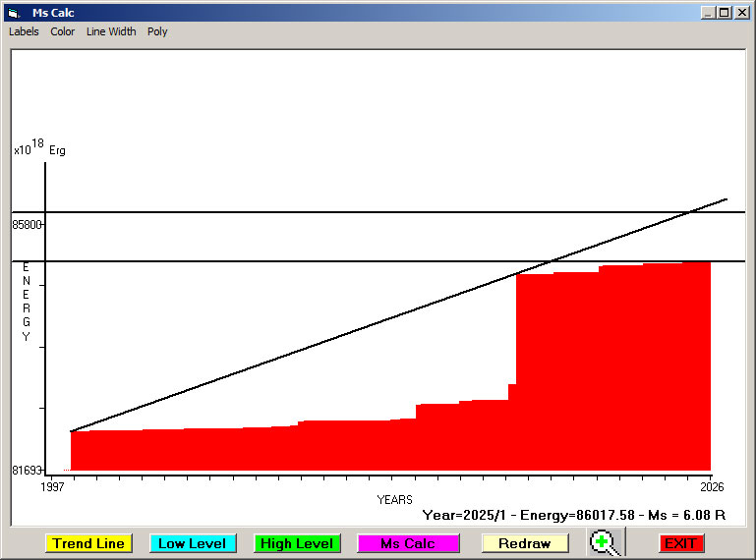Open the Labels menu
Screen dimensions: 756x560
(24, 31)
